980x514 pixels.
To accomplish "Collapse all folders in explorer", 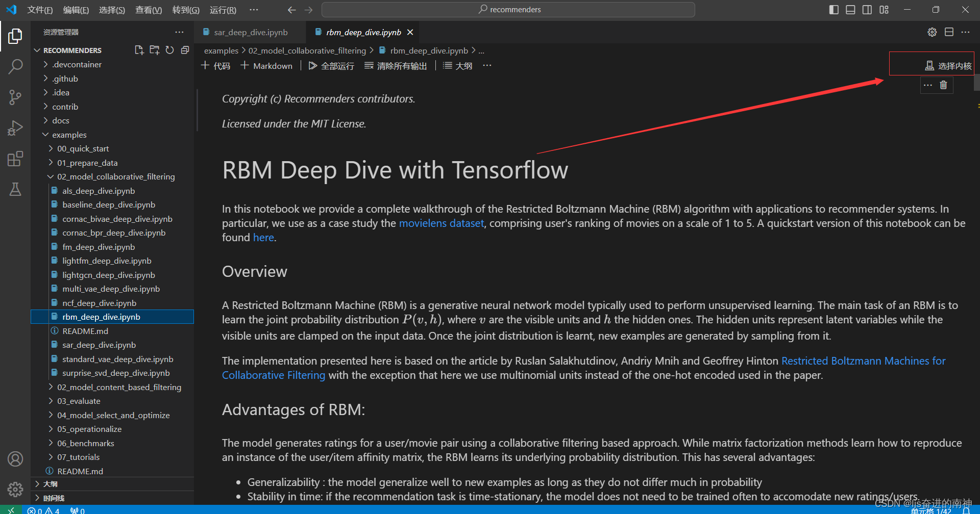I will pos(185,50).
